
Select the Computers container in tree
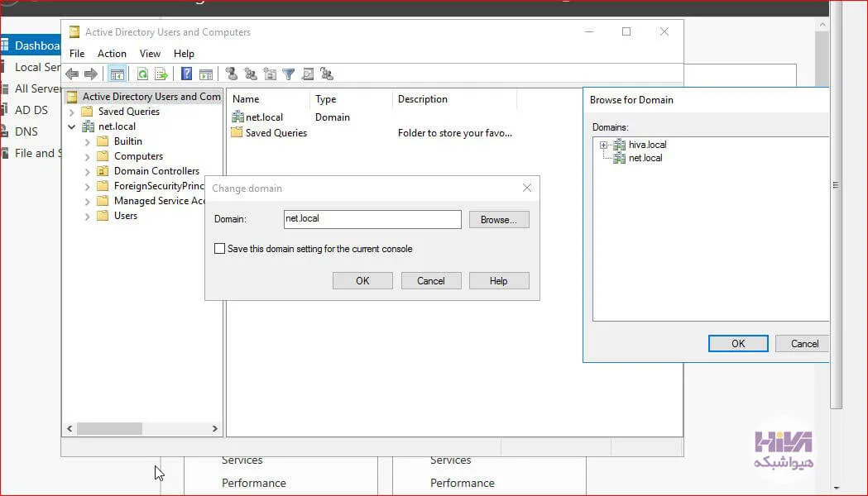pyautogui.click(x=138, y=156)
